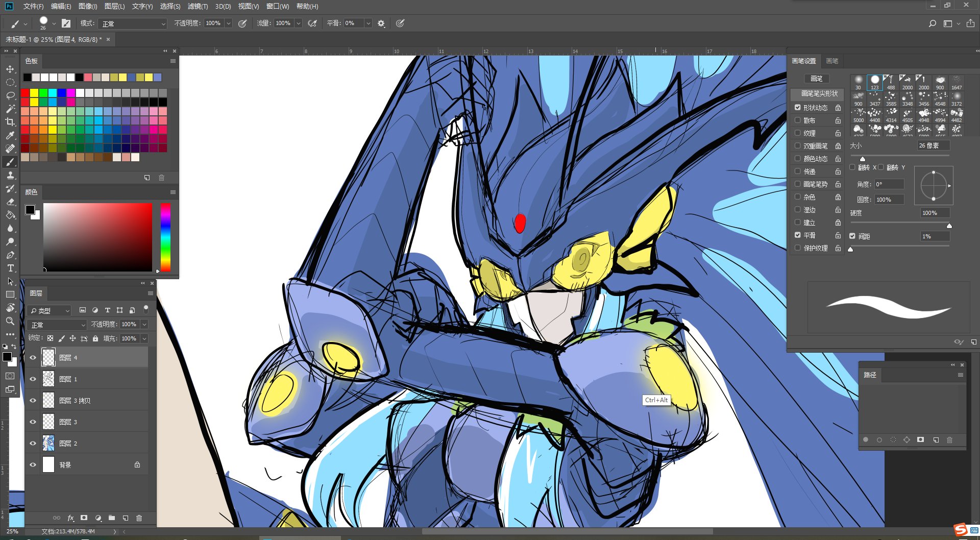980x540 pixels.
Task: Open Layers panel flyout menu
Action: [x=151, y=293]
